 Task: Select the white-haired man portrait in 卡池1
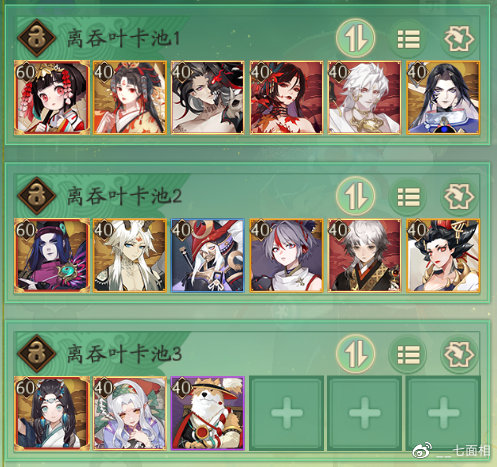click(364, 98)
